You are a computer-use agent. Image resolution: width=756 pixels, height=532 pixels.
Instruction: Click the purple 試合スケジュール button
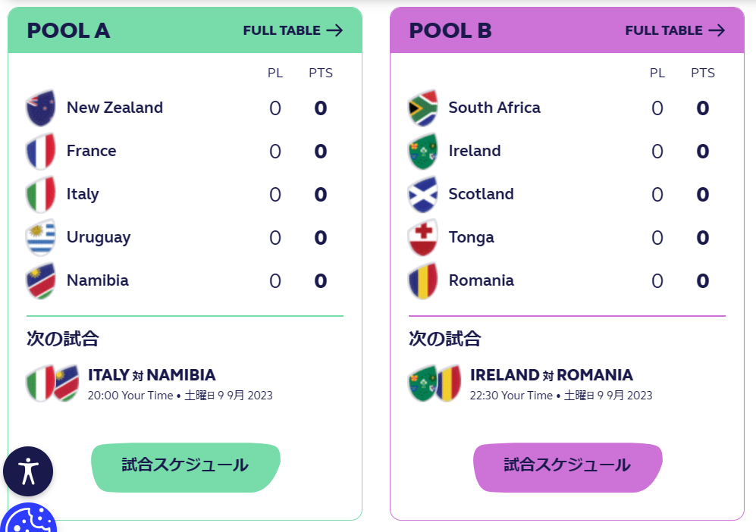568,465
